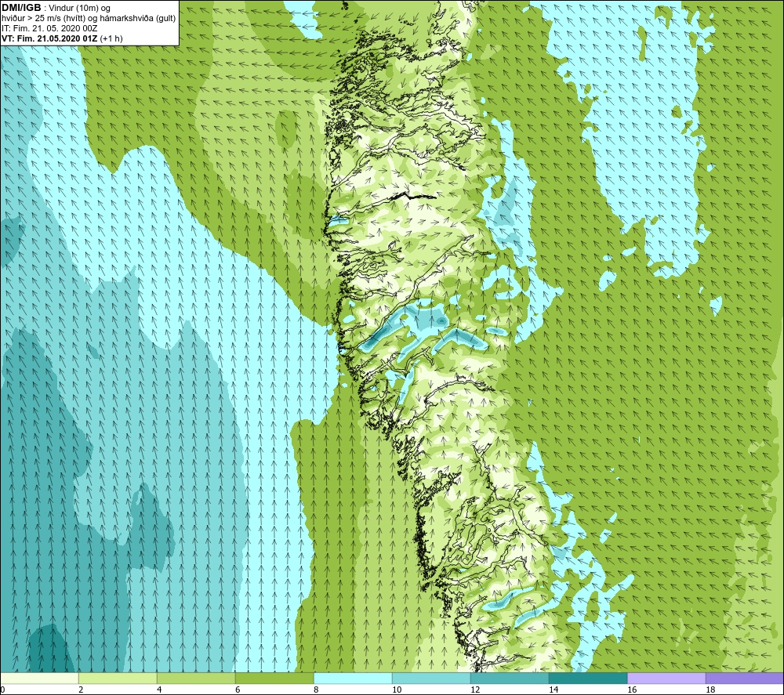Click the 10–12 m/s turquoise legend swatch

click(x=431, y=678)
